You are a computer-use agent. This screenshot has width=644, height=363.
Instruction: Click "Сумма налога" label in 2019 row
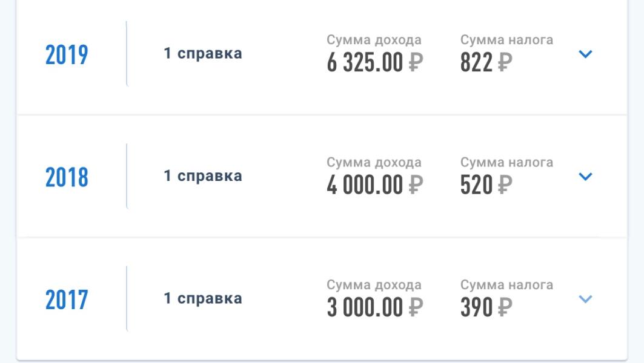coord(506,40)
